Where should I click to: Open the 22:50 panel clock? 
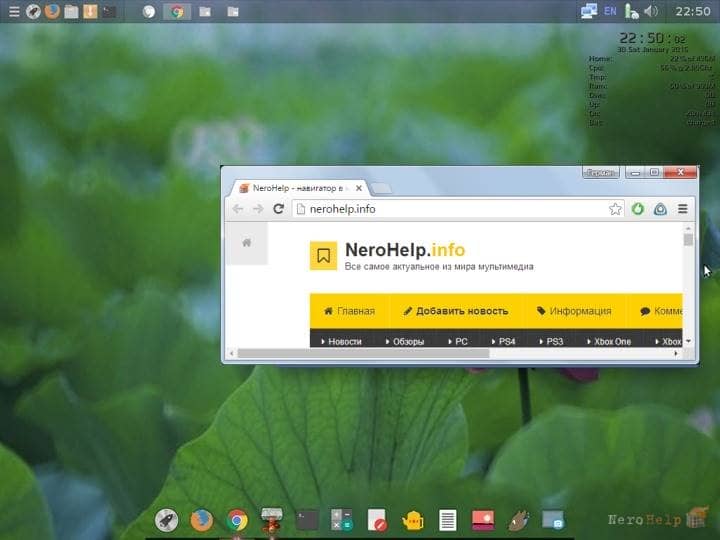[692, 11]
